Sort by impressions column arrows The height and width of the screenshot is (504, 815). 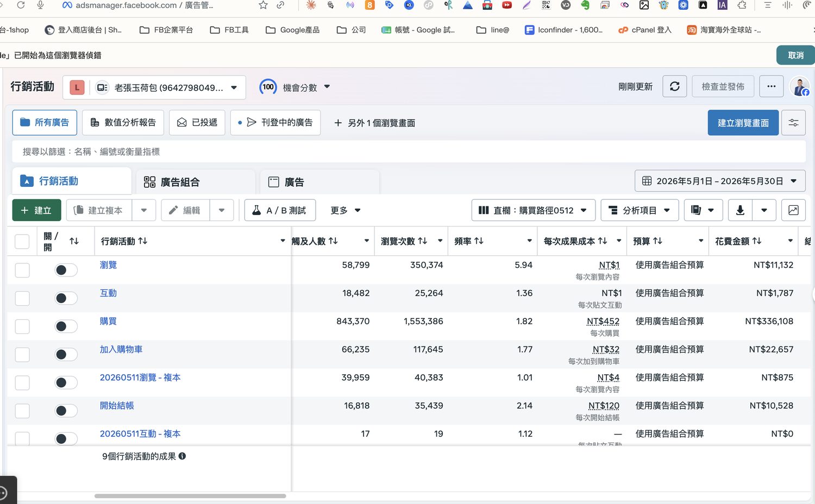[x=422, y=241]
